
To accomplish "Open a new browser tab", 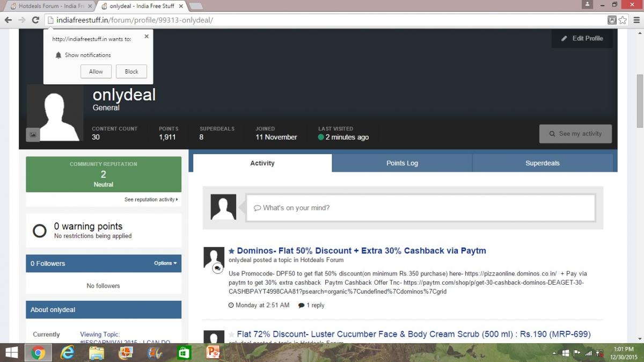I will (196, 6).
